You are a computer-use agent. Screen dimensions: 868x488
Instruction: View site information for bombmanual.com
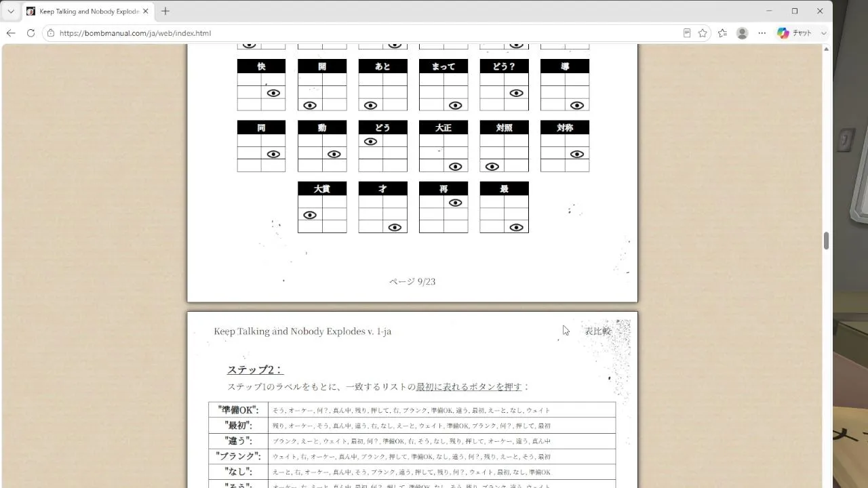[x=51, y=33]
